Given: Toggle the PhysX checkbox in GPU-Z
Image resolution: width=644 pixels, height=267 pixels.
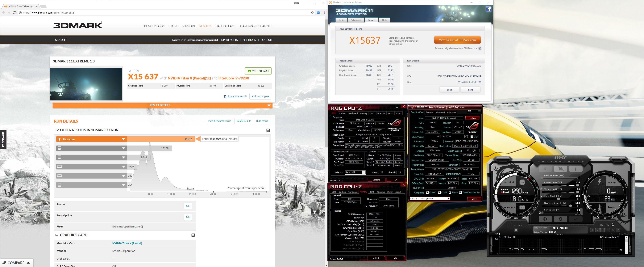Looking at the screenshot, I should 450,193.
